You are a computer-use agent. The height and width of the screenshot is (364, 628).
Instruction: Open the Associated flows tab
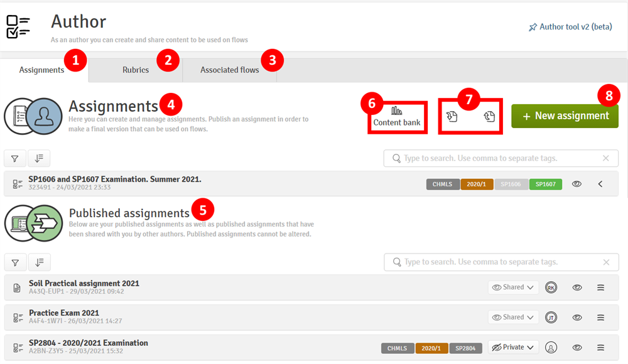229,70
